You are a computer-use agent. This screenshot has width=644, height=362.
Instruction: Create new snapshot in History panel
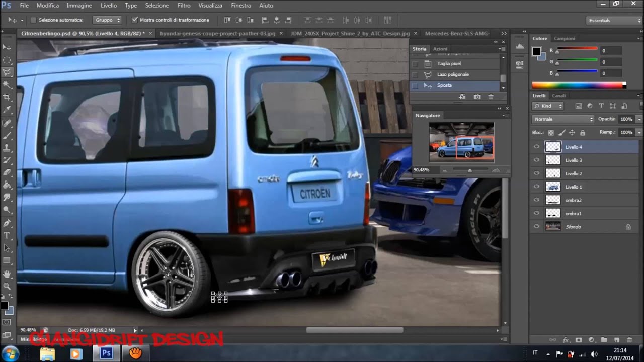click(477, 97)
